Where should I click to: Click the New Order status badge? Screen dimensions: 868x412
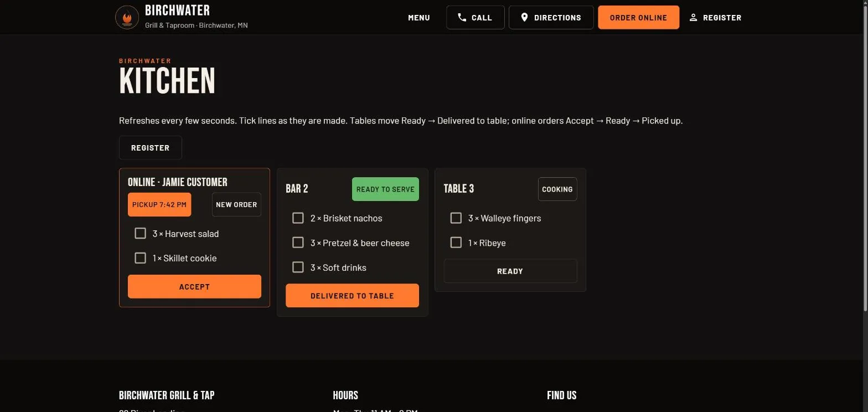click(236, 204)
